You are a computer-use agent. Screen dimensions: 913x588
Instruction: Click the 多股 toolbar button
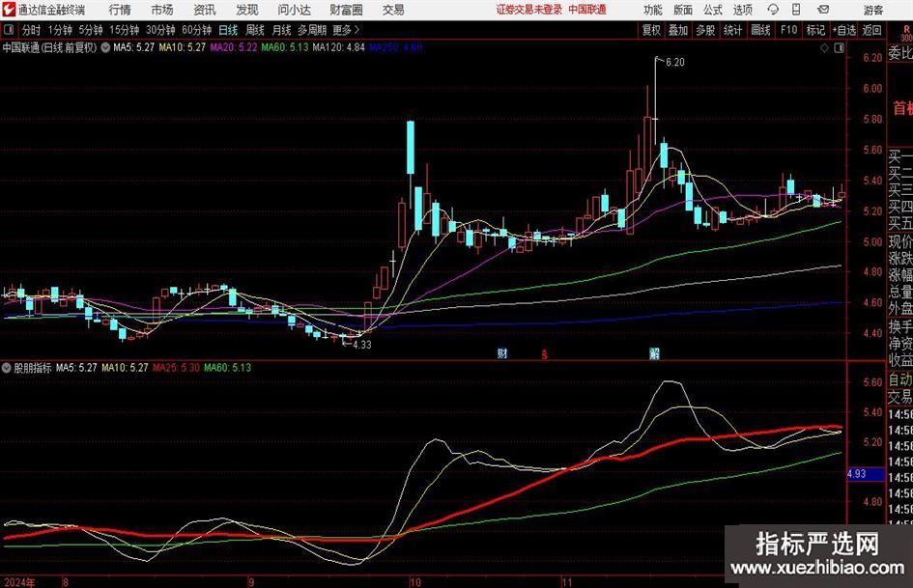[x=705, y=30]
